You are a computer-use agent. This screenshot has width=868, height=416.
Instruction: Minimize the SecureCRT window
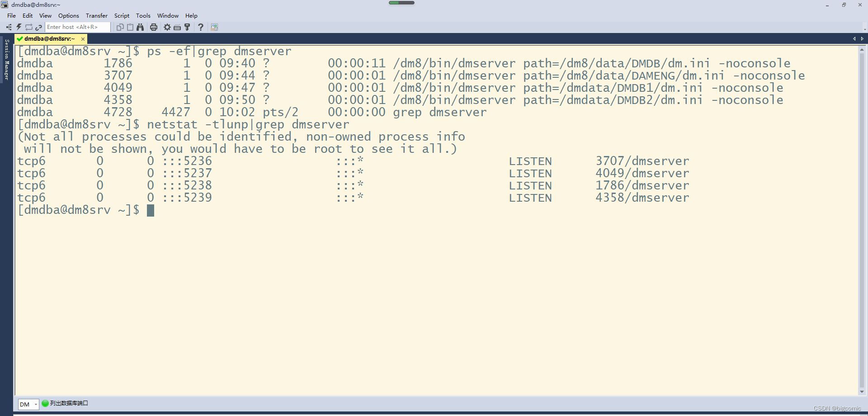click(827, 5)
